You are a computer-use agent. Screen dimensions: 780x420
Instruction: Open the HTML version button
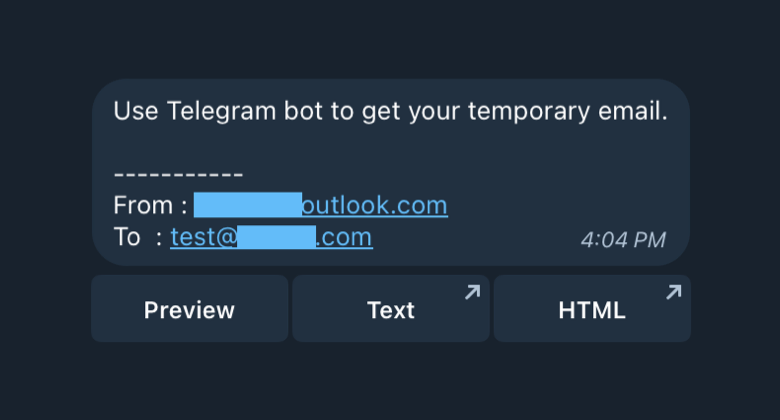(x=592, y=309)
